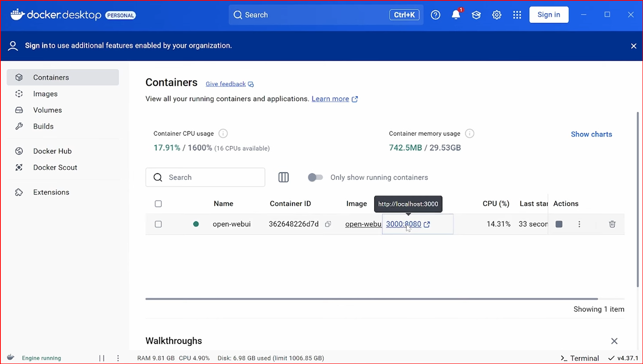Open the Volumes section
The width and height of the screenshot is (643, 364).
63,110
